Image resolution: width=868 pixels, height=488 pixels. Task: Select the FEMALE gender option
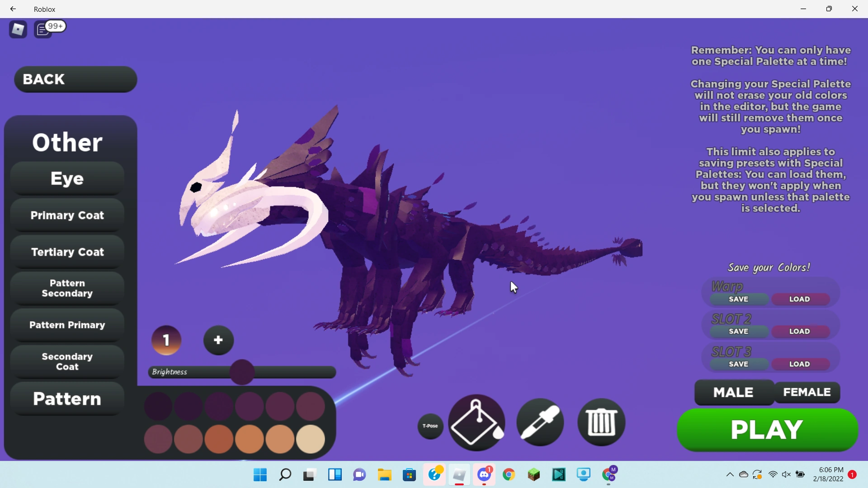click(807, 392)
